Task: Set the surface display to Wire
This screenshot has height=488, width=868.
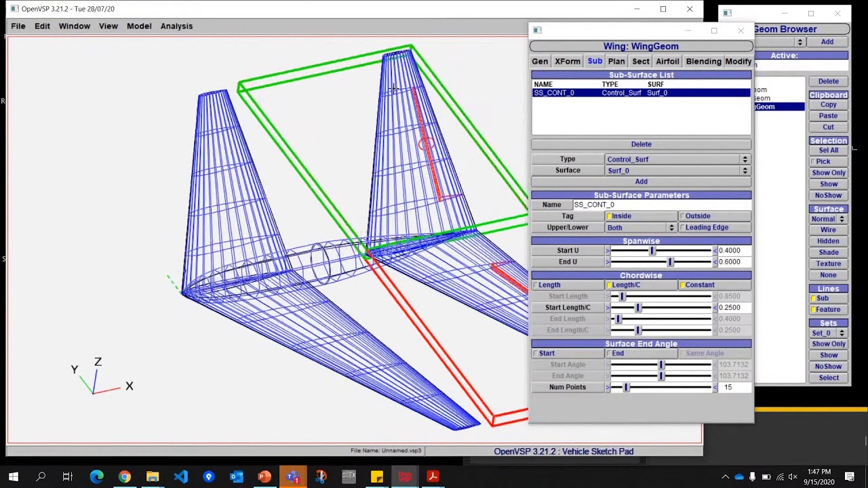Action: (829, 230)
